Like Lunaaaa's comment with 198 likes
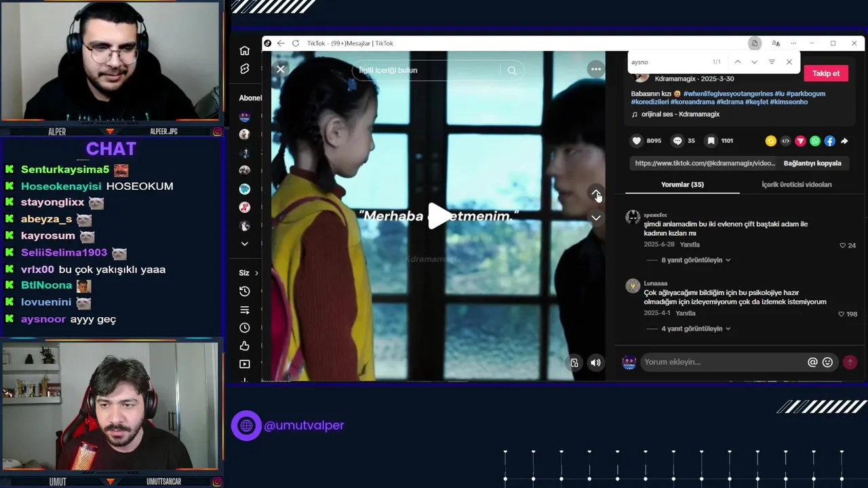868x488 pixels. click(x=841, y=314)
